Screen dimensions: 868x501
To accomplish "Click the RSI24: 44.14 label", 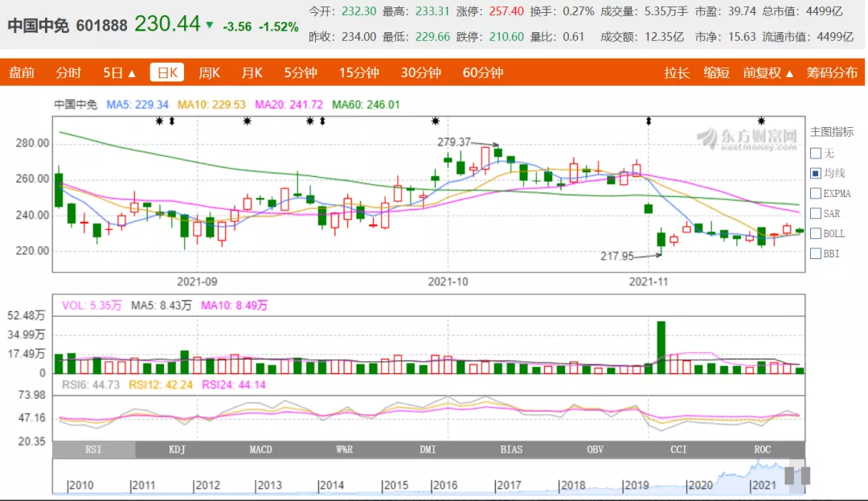I will (x=234, y=384).
